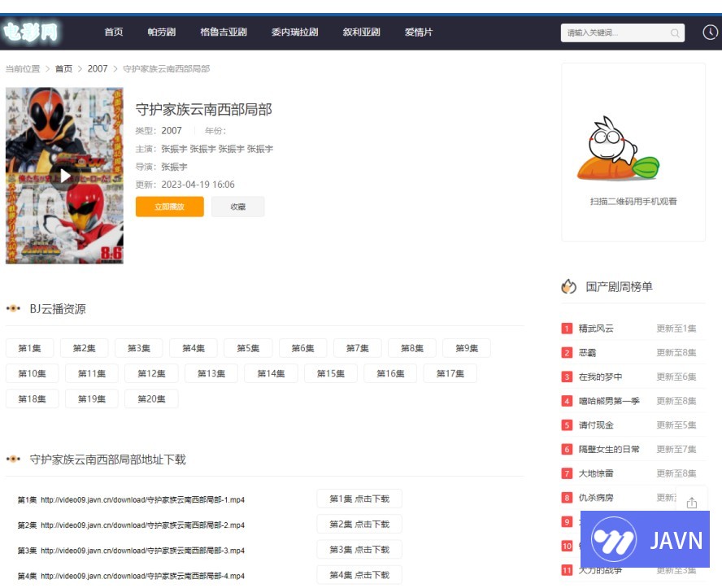Open the 格鲁吉亚剧 navigation tab
This screenshot has width=722, height=588.
(224, 33)
